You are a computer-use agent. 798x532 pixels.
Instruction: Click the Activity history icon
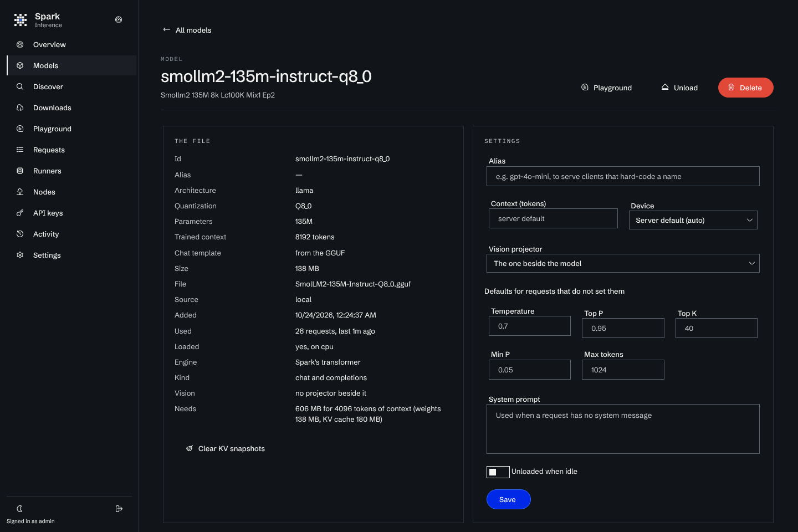(x=20, y=234)
